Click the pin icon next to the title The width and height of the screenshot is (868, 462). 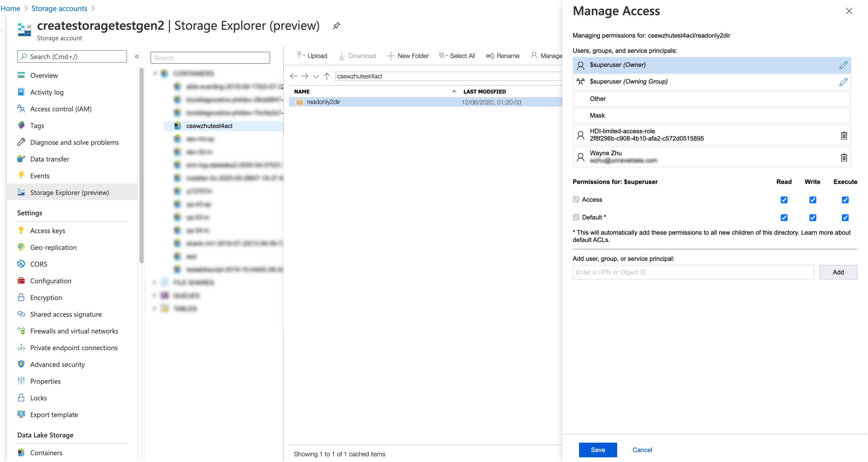336,26
